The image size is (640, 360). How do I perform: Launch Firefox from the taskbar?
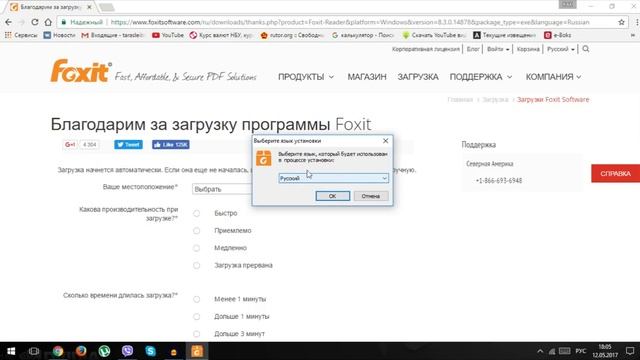coord(81,351)
